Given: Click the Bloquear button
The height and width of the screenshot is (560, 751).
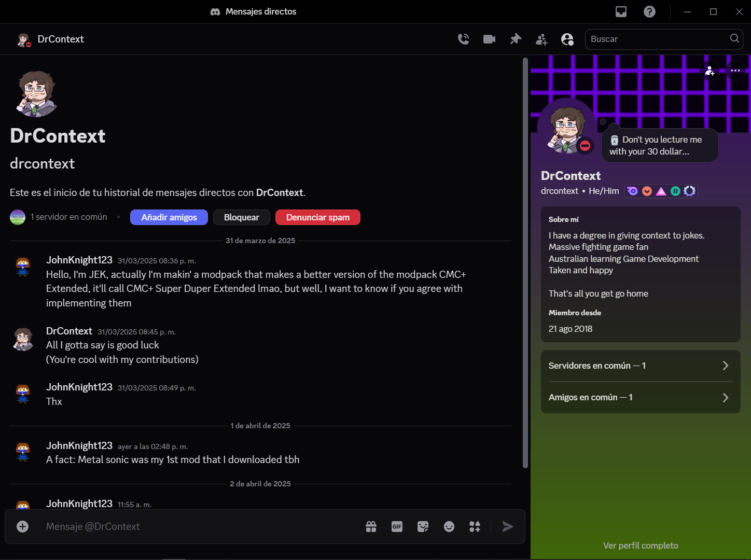Looking at the screenshot, I should click(241, 217).
